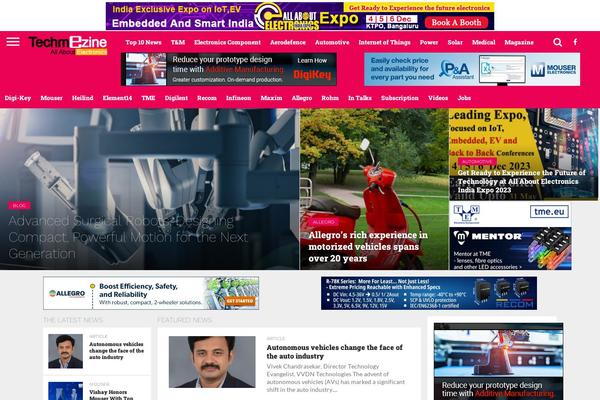
Task: Open the hamburger menu icon
Action: click(x=13, y=42)
